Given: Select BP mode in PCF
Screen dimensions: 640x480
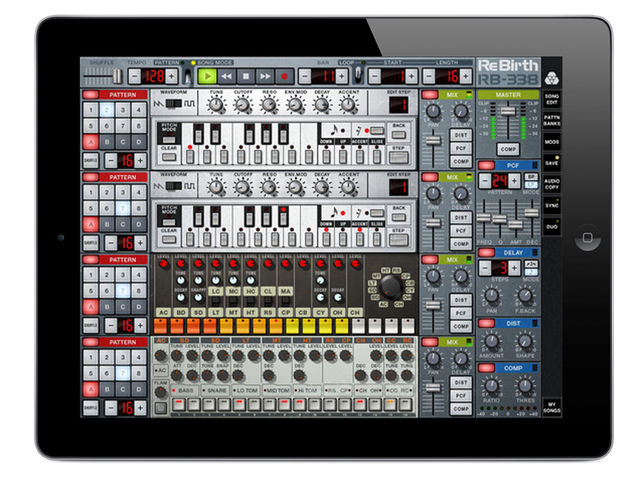Looking at the screenshot, I should coord(531,177).
